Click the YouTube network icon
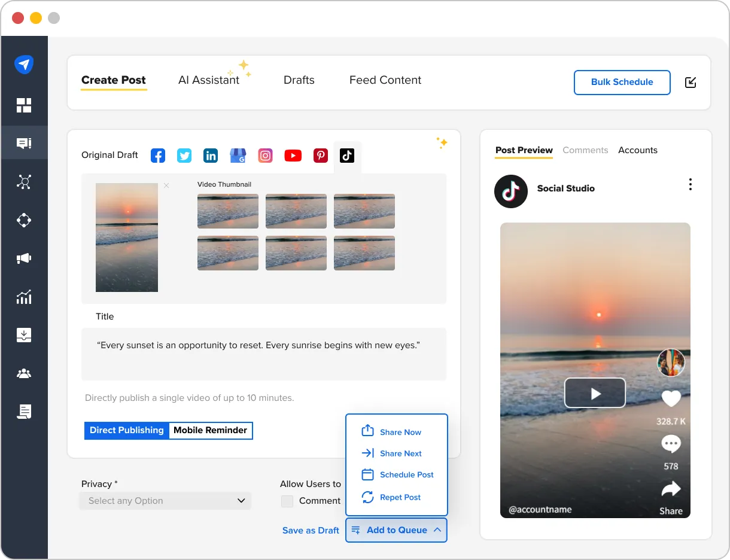This screenshot has width=730, height=560. [x=293, y=156]
